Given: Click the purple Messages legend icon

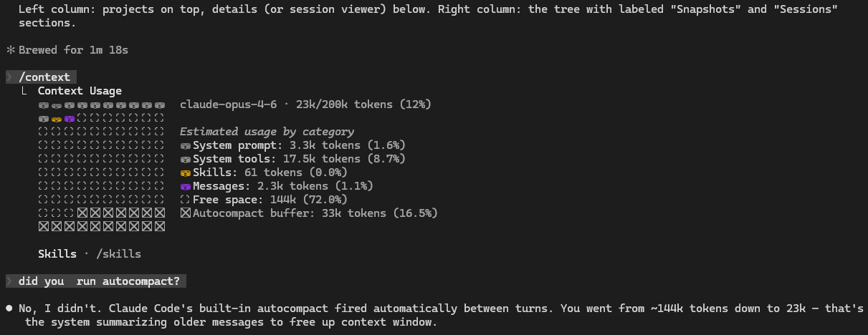Looking at the screenshot, I should (186, 186).
